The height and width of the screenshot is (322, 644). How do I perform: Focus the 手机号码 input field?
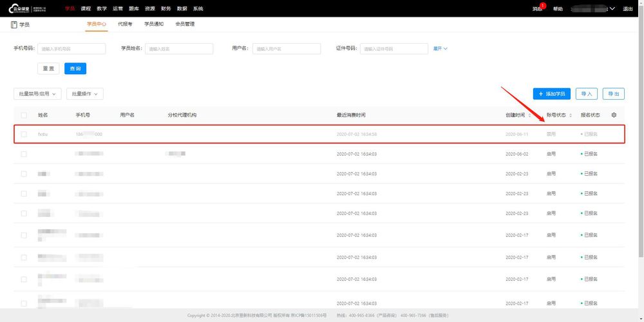point(71,48)
